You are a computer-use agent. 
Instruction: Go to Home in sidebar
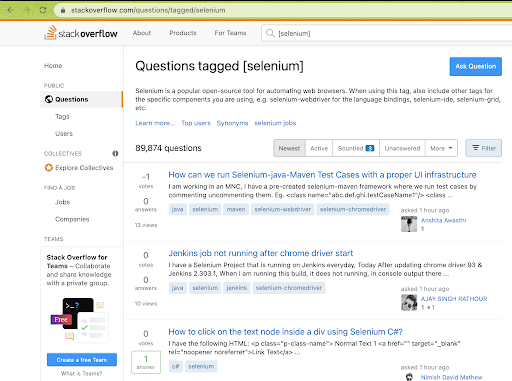click(53, 66)
